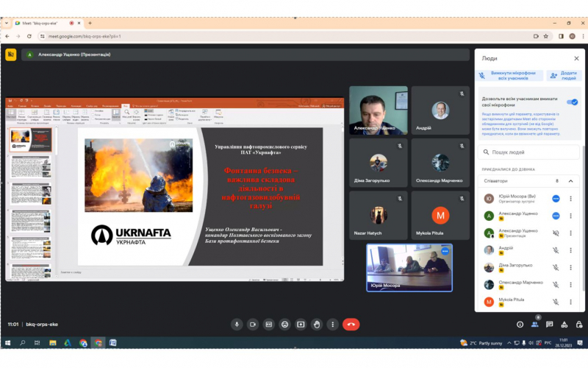Open more options in call controls
This screenshot has width=588, height=368.
click(333, 325)
